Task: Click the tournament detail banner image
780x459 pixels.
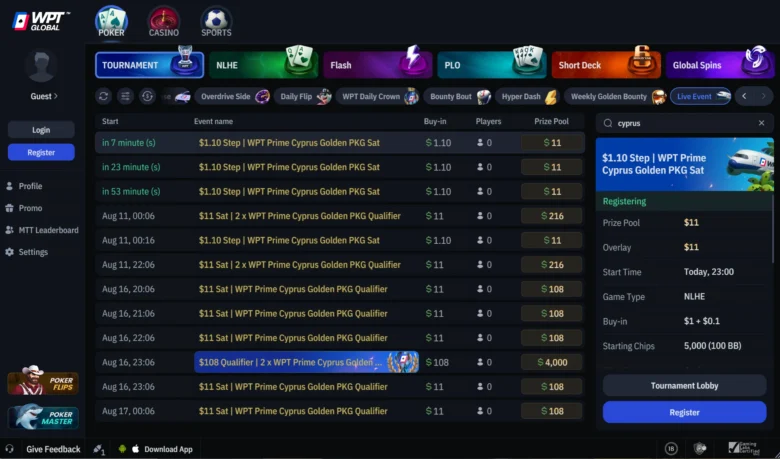Action: click(684, 165)
